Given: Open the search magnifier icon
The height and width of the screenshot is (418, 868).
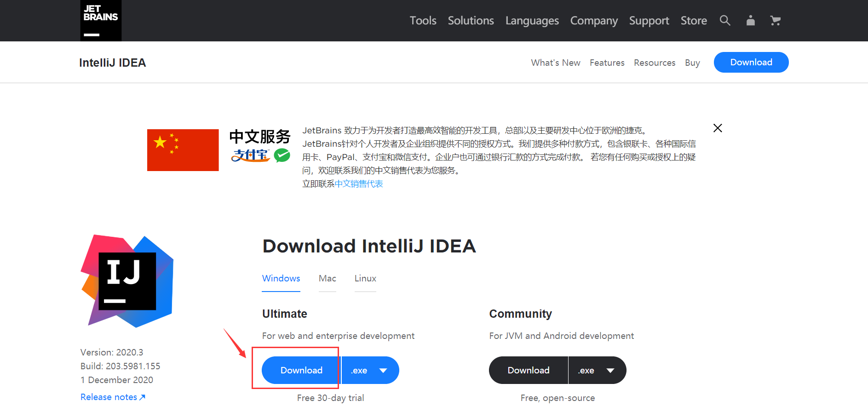Looking at the screenshot, I should coord(725,20).
